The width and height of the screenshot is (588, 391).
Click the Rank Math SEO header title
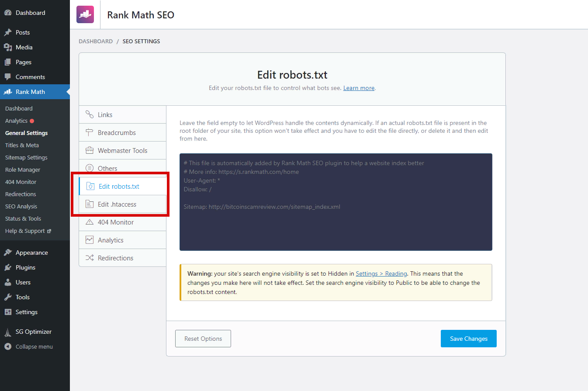tap(141, 15)
